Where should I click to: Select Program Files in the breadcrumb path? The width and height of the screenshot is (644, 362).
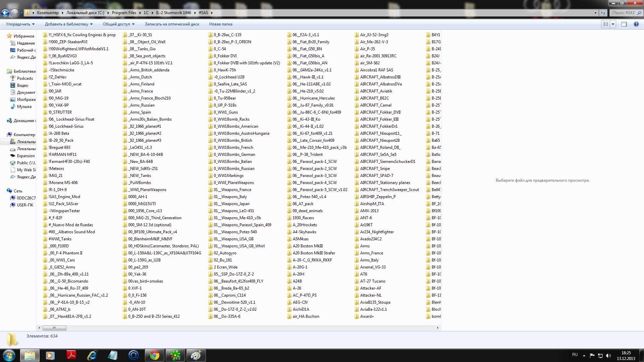pos(124,13)
